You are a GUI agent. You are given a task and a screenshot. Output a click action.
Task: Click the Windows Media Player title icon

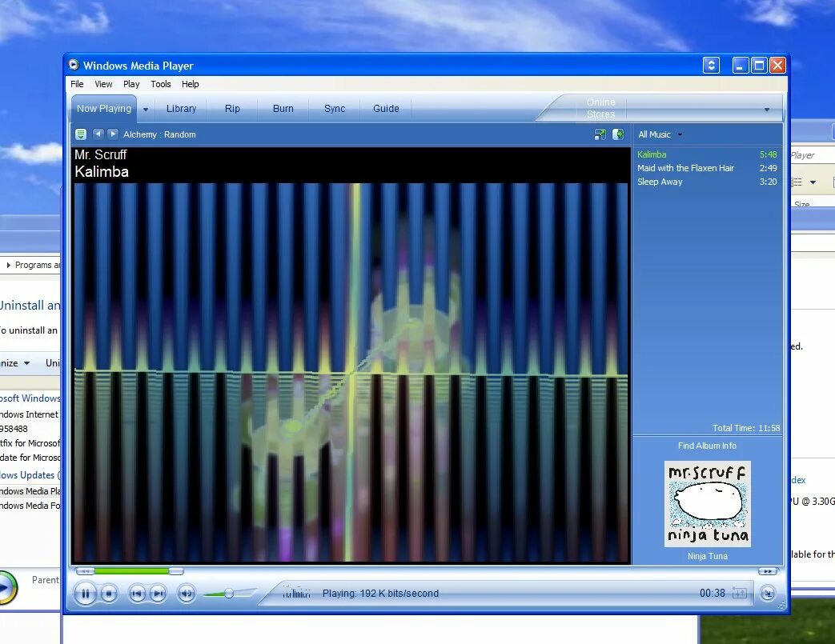74,65
